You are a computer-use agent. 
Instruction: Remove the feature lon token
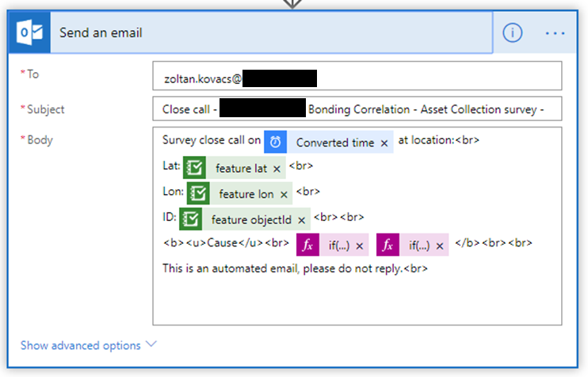click(x=284, y=195)
